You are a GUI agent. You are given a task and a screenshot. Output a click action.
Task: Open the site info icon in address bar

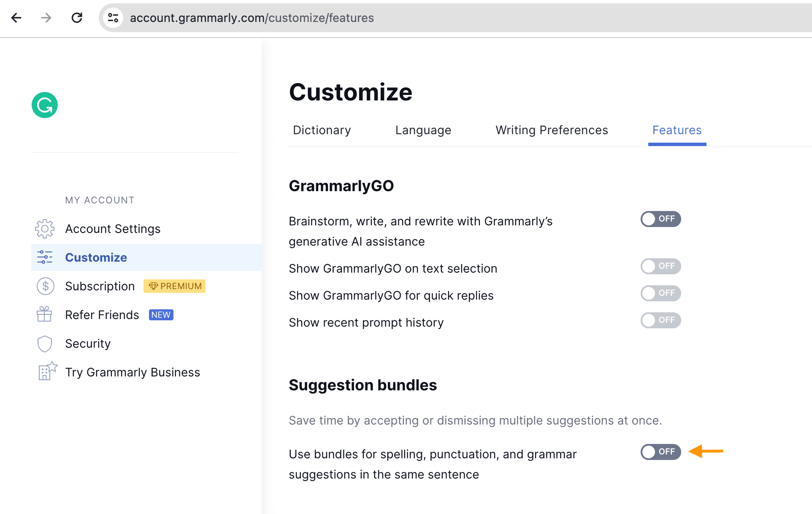point(113,18)
